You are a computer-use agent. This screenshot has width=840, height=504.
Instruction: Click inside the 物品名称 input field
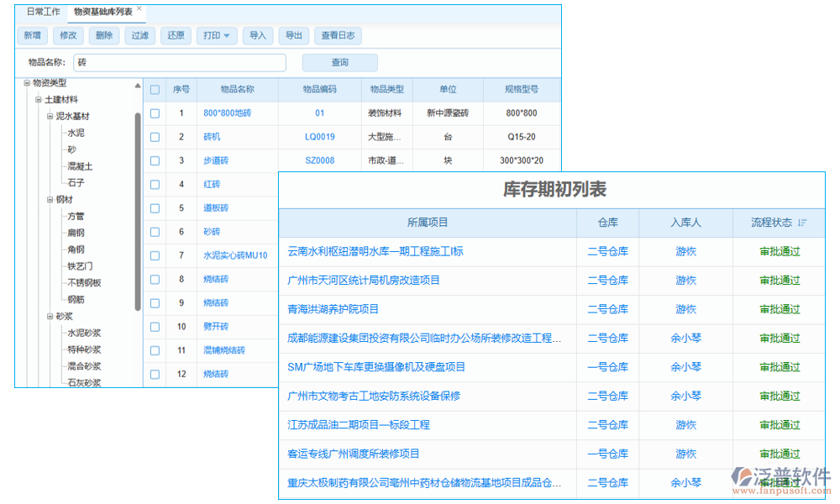(x=180, y=62)
